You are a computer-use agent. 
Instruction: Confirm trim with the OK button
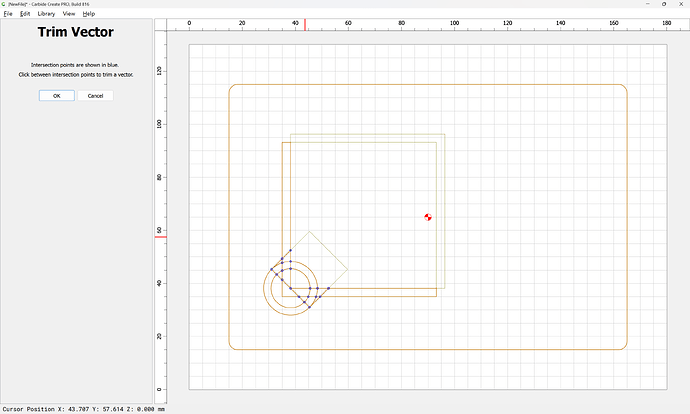pos(57,95)
